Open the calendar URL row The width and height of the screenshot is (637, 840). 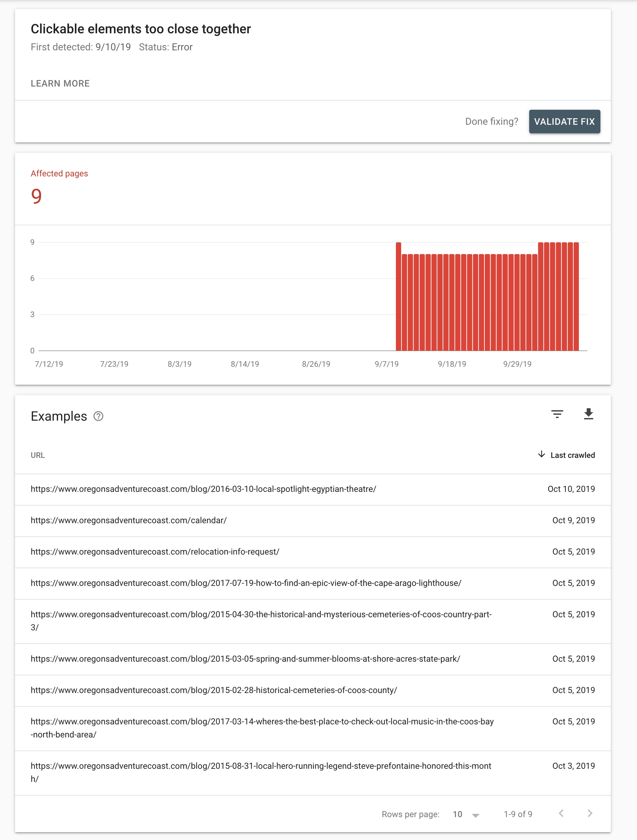tap(313, 521)
